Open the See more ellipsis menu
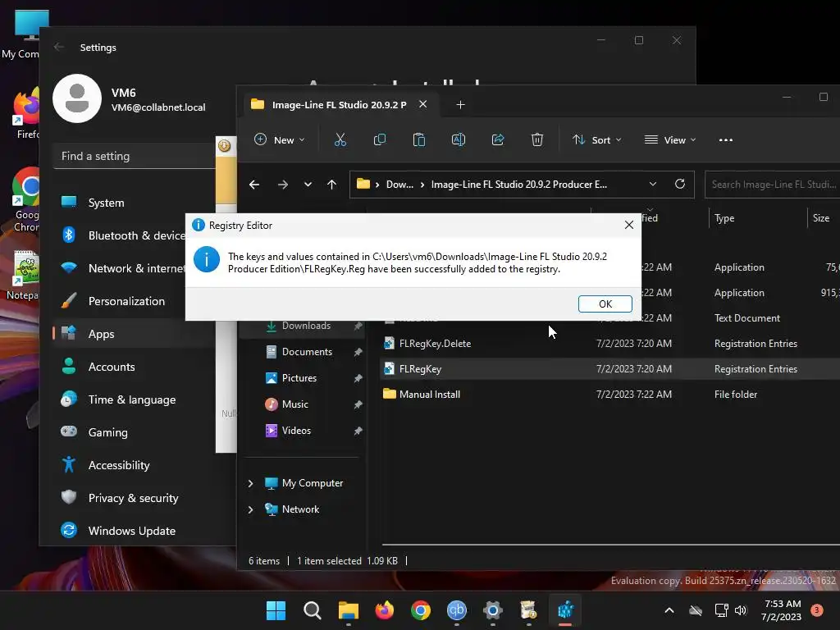 click(725, 139)
